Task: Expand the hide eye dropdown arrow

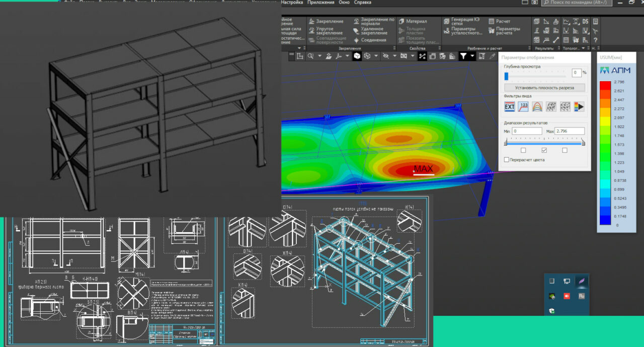Action: pos(394,56)
